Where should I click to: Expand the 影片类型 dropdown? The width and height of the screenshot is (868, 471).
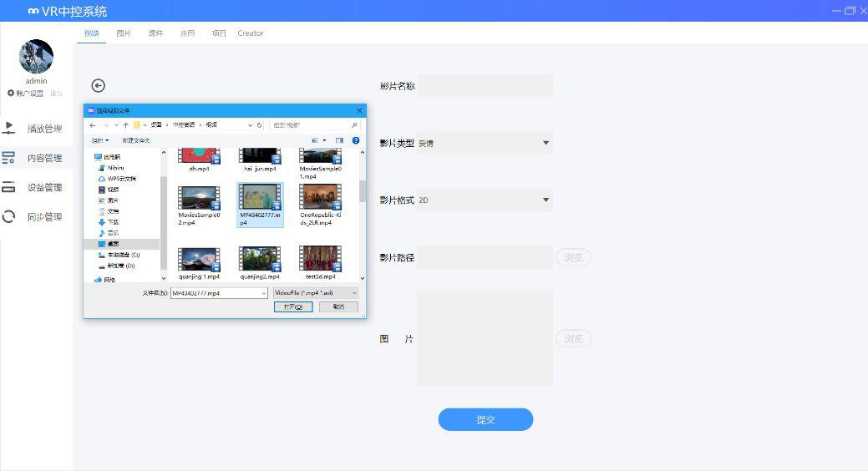tap(546, 143)
